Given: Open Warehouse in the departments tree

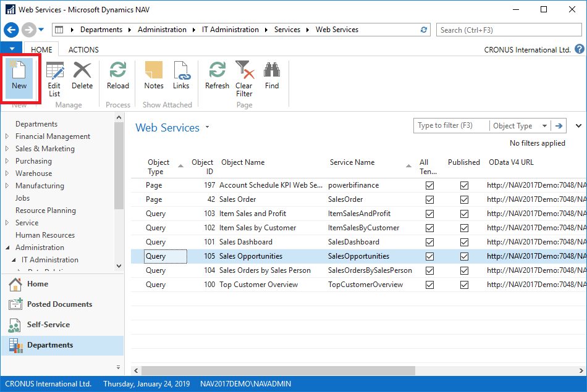Looking at the screenshot, I should tap(34, 173).
